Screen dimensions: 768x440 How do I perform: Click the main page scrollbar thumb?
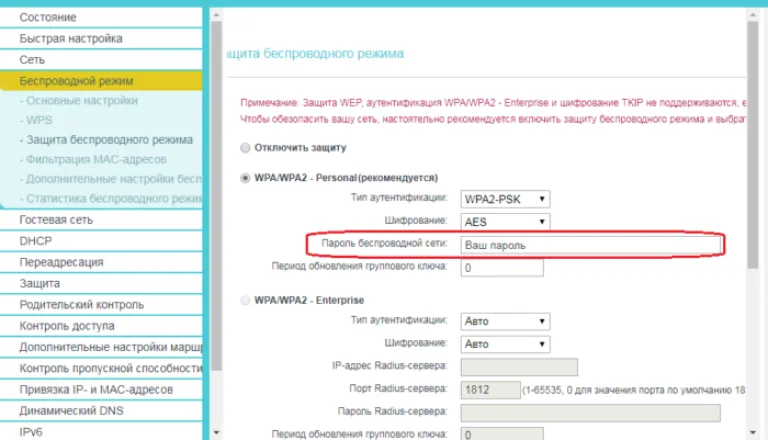[x=753, y=145]
